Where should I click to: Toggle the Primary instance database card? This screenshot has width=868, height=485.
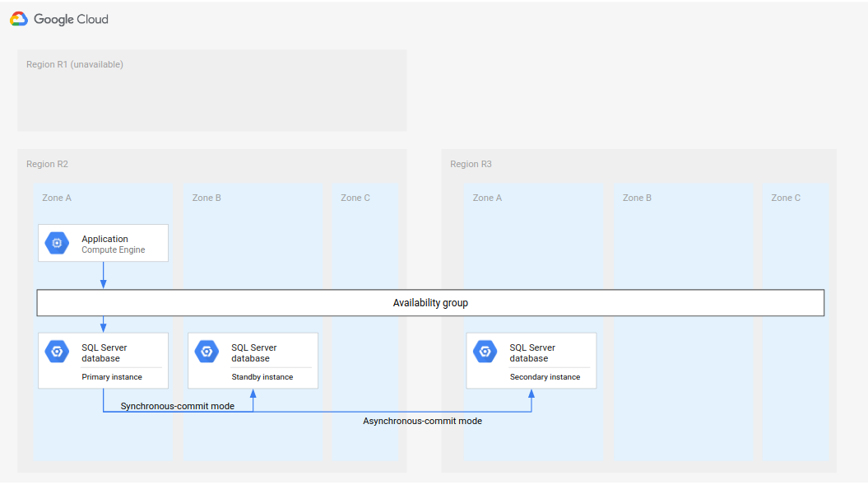[x=103, y=360]
